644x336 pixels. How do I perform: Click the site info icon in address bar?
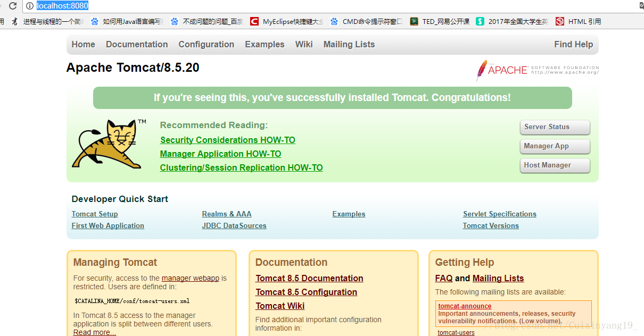click(x=30, y=6)
